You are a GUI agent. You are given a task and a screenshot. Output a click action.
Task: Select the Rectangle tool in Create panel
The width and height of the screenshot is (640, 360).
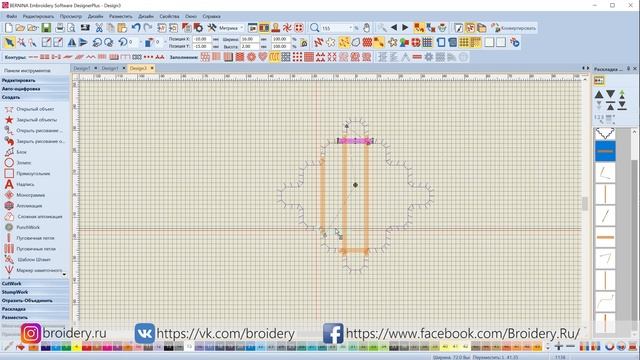(9, 173)
